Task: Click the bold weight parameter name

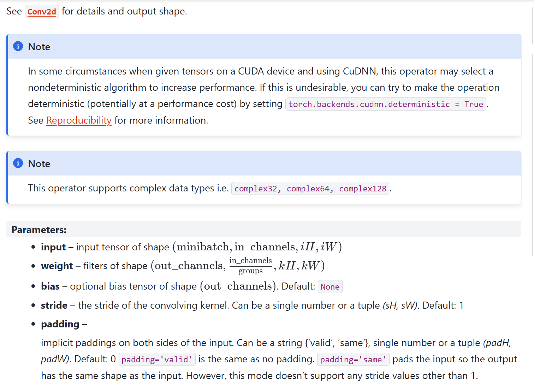Action: click(57, 266)
